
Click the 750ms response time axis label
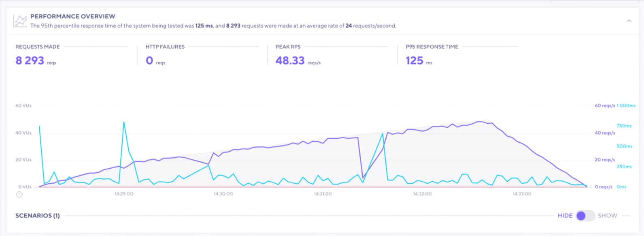(624, 126)
